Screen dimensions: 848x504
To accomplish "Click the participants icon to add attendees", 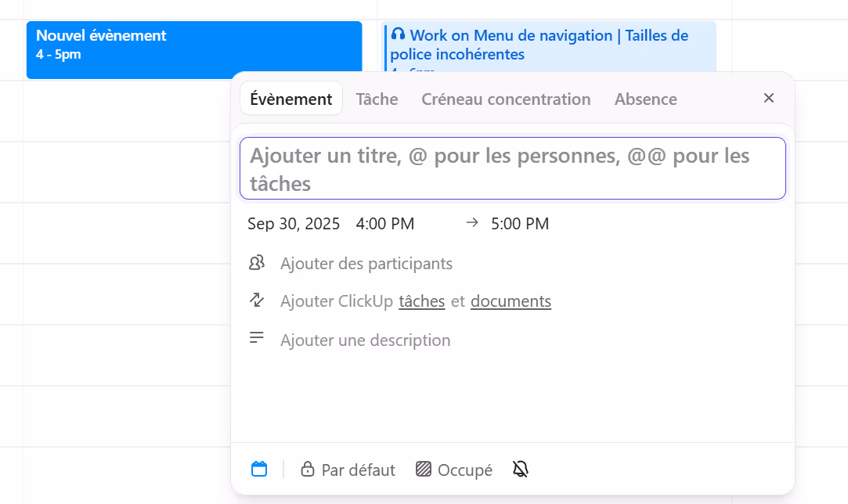I will [257, 263].
